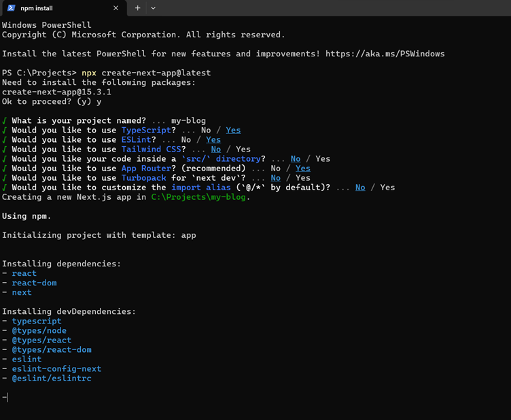511x420 pixels.
Task: Click the underlined No for src/ directory
Action: [295, 159]
